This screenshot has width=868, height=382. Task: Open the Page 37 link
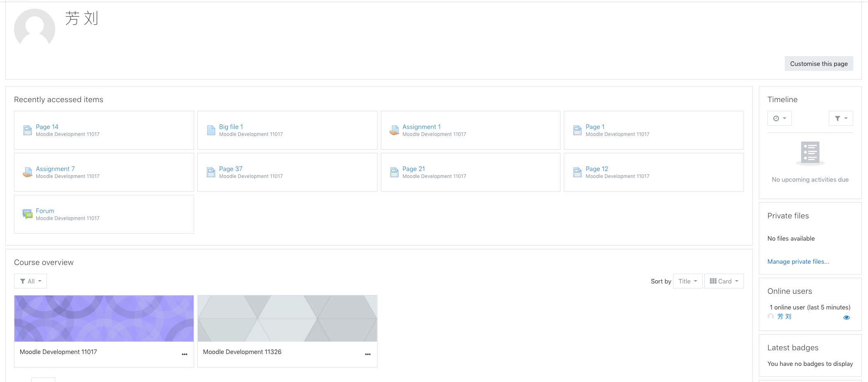231,169
